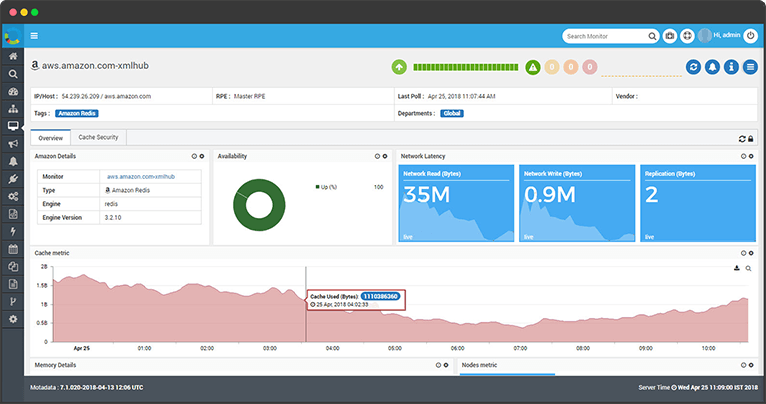Click the power logout icon
This screenshot has height=404, width=766.
coord(750,36)
